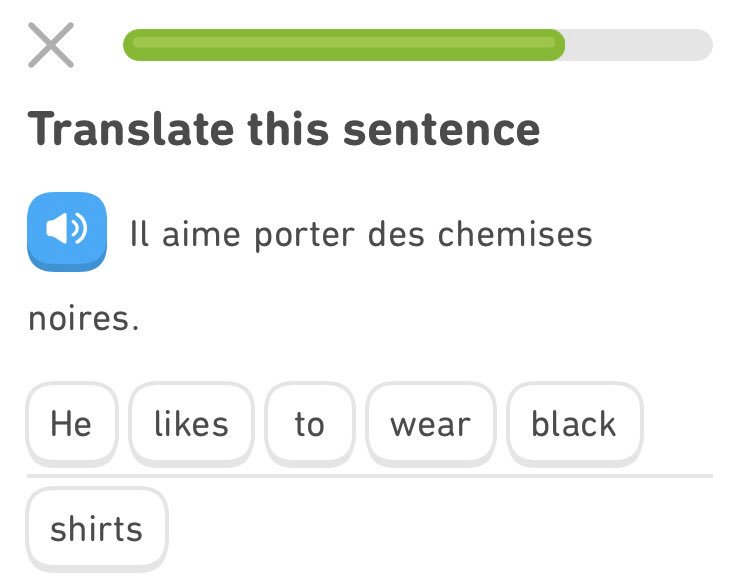Close the lesson with the X icon
The width and height of the screenshot is (745, 576).
[51, 45]
